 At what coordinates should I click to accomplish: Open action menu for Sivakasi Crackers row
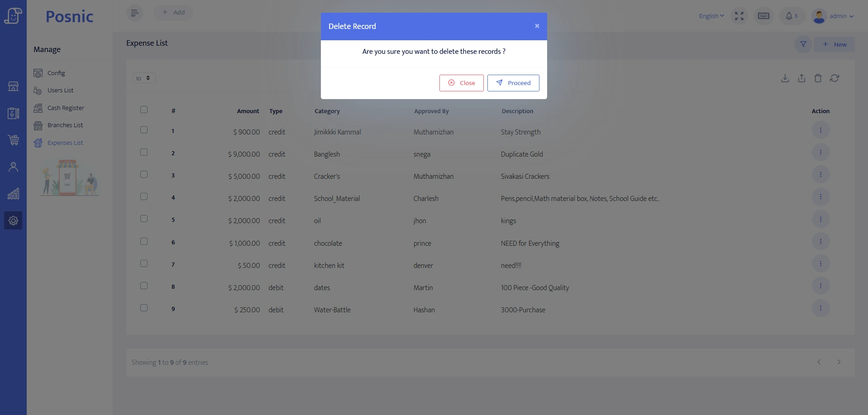click(820, 175)
